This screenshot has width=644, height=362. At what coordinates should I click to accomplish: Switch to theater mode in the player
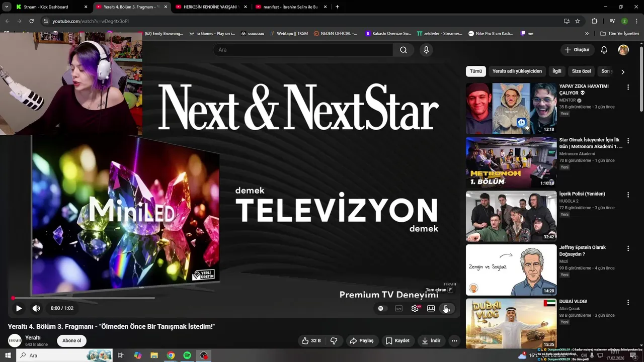click(x=431, y=308)
